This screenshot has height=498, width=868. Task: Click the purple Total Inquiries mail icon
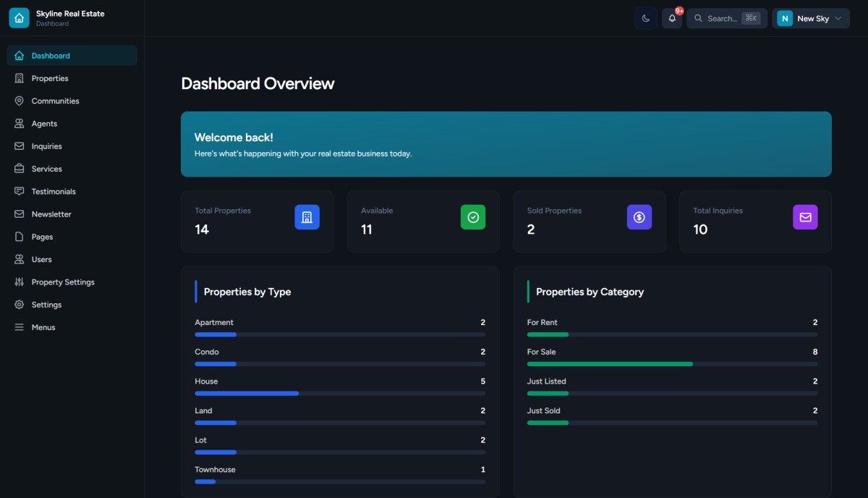[806, 217]
